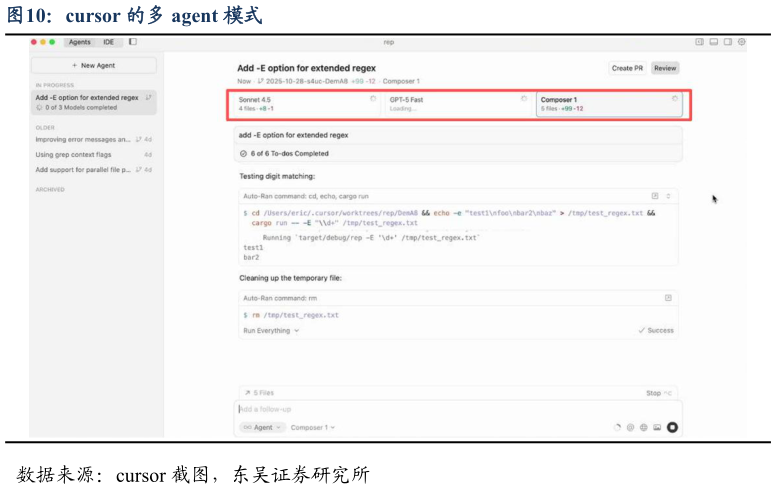Select the Composer 1 model result
The image size is (776, 489).
click(x=608, y=104)
